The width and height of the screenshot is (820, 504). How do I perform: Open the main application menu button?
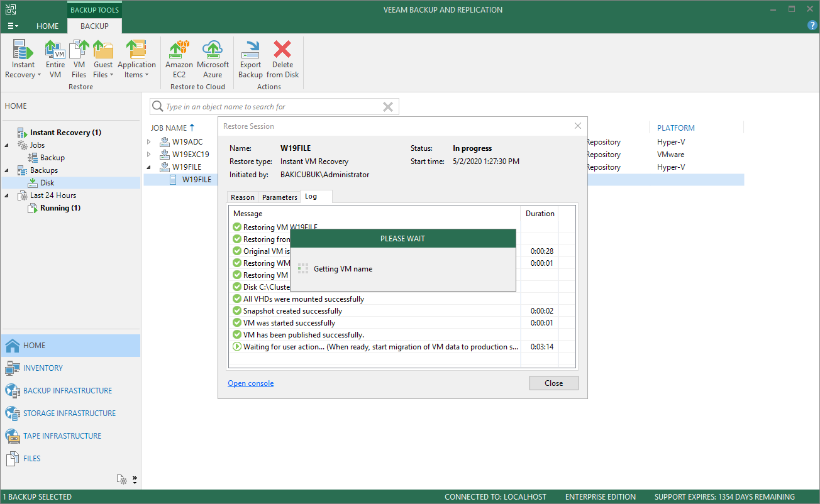coord(13,26)
